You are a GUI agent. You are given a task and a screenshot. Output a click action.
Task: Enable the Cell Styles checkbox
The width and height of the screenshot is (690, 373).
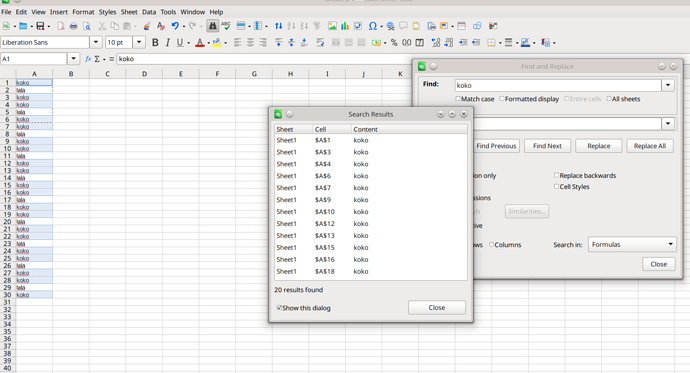point(556,186)
